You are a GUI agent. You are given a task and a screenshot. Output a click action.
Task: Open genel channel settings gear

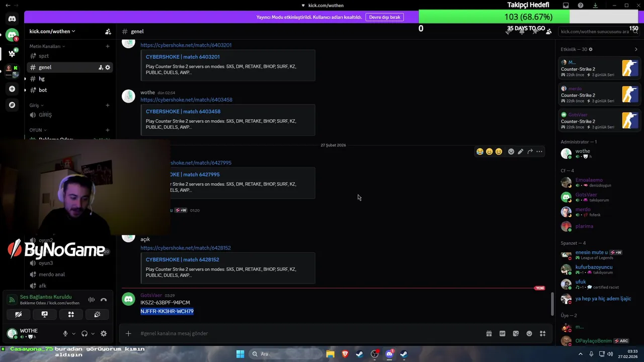point(107,67)
